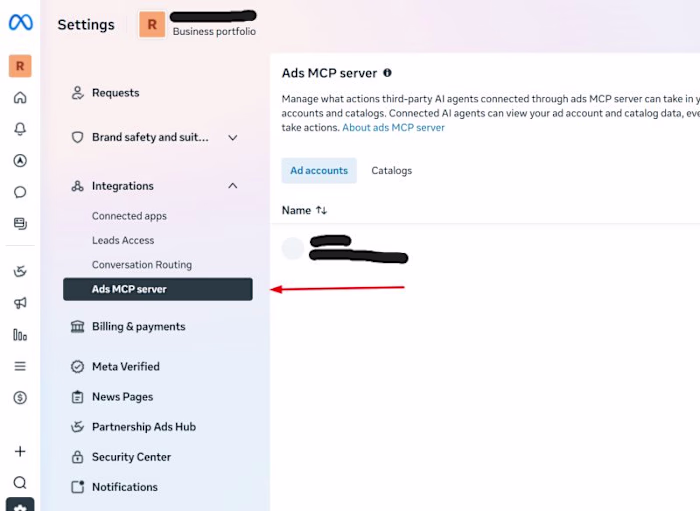Viewport: 700px width, 511px height.
Task: Switch to the Ad accounts tab
Action: [319, 170]
